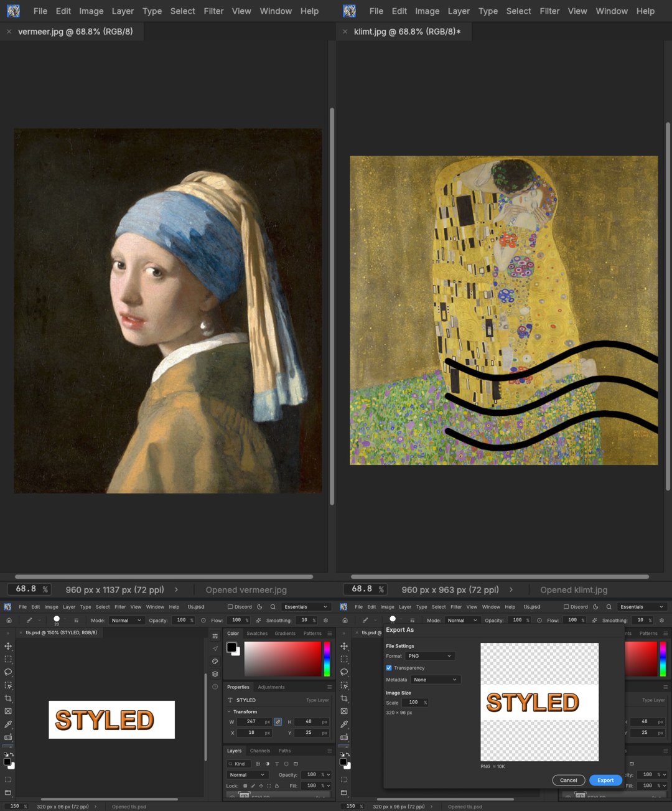Click zoom 68.8 field in klimt.jpg window

click(x=365, y=589)
